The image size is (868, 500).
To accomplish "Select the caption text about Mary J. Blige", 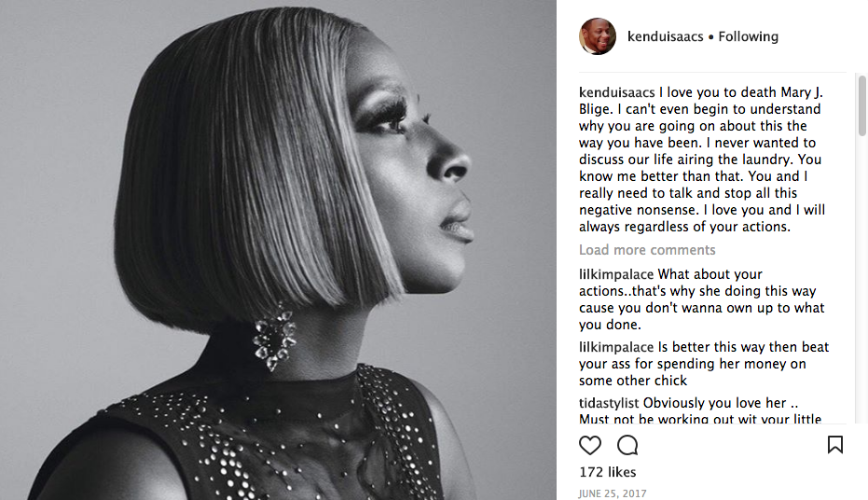I will tap(702, 160).
